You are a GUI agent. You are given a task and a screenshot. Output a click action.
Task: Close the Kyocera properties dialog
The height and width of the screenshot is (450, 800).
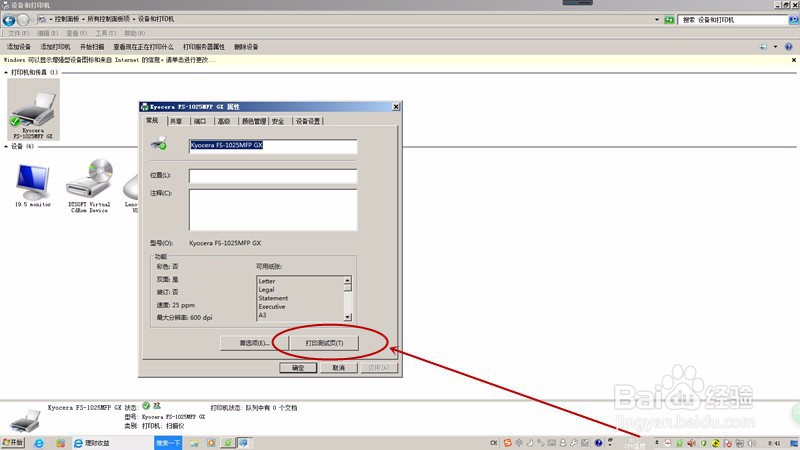coord(396,107)
